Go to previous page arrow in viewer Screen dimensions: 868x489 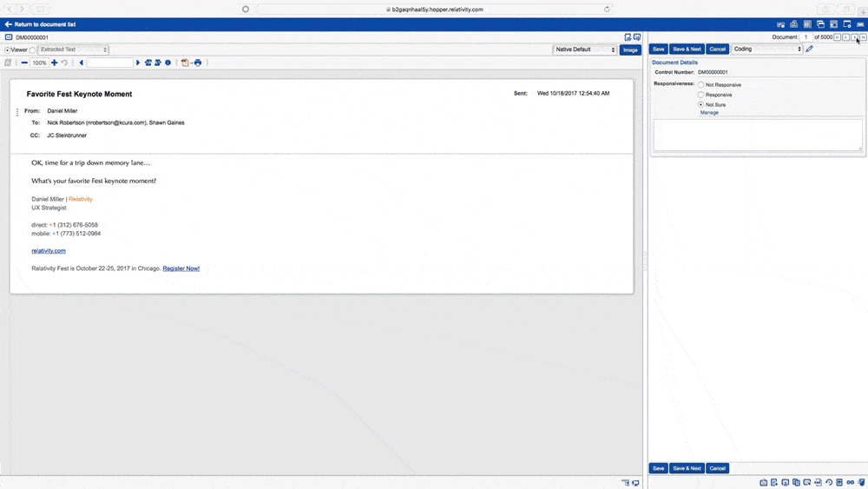tap(82, 63)
